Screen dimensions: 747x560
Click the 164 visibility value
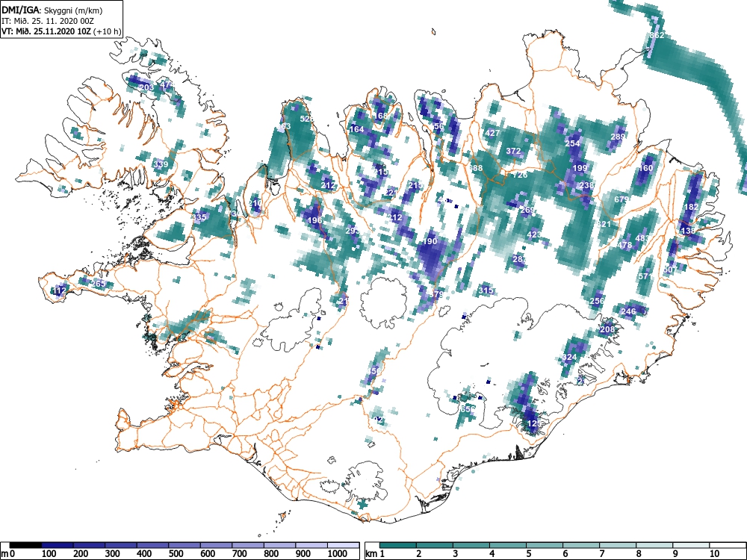357,129
